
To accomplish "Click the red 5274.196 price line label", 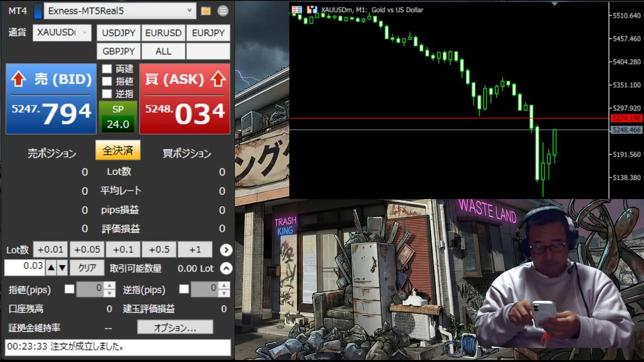I will tap(626, 119).
